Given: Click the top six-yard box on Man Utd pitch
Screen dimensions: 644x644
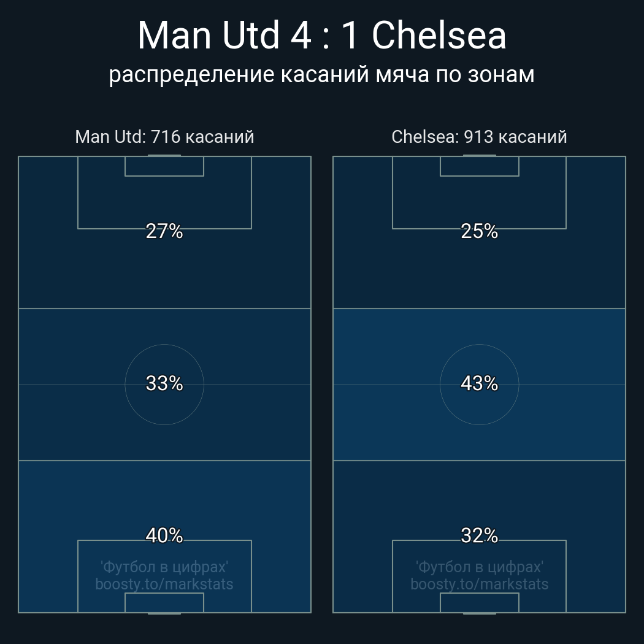Looking at the screenshot, I should (164, 166).
